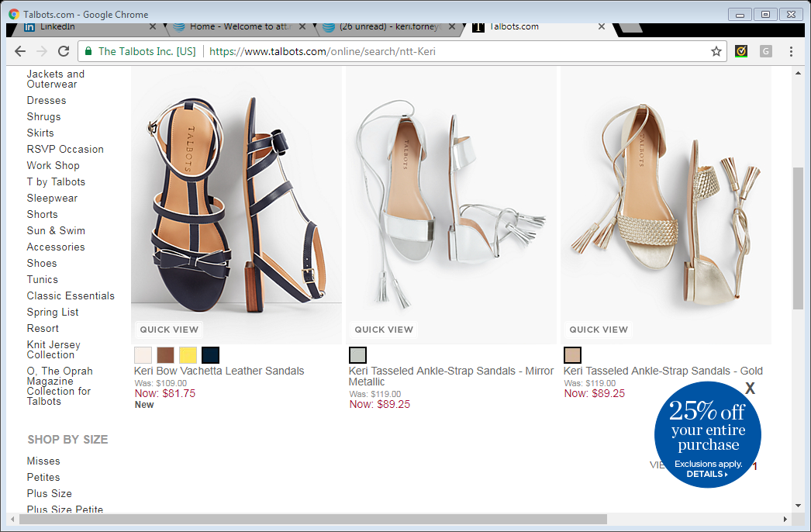Click the scroll-up arrow of vertical scrollbar
The width and height of the screenshot is (811, 532).
click(x=798, y=73)
